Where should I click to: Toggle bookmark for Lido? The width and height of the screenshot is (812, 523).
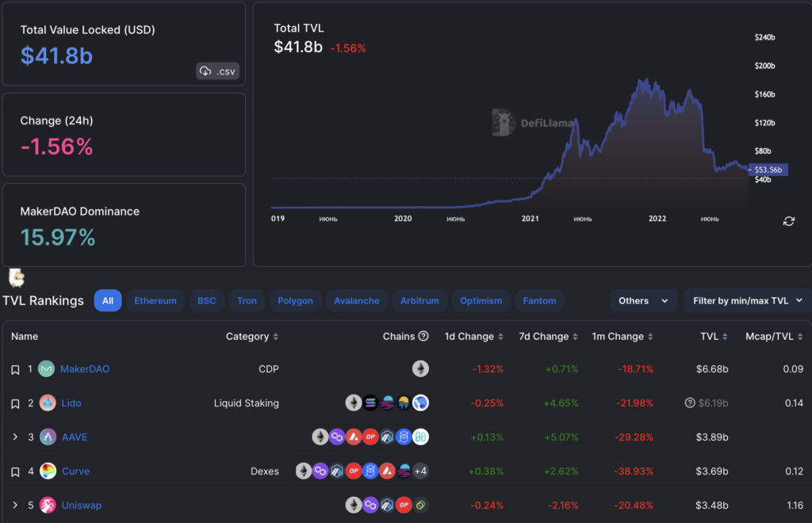[15, 404]
